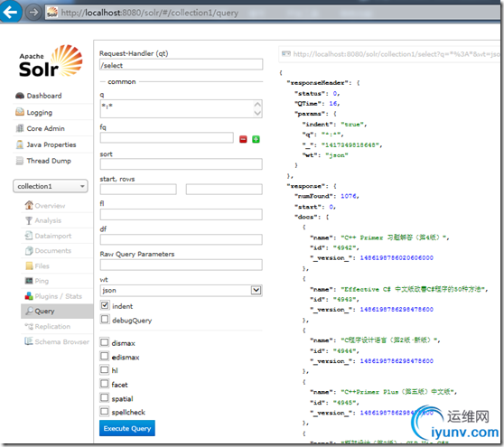Screen dimensions: 504x447
Task: Enable the edismax checkbox
Action: (x=105, y=357)
